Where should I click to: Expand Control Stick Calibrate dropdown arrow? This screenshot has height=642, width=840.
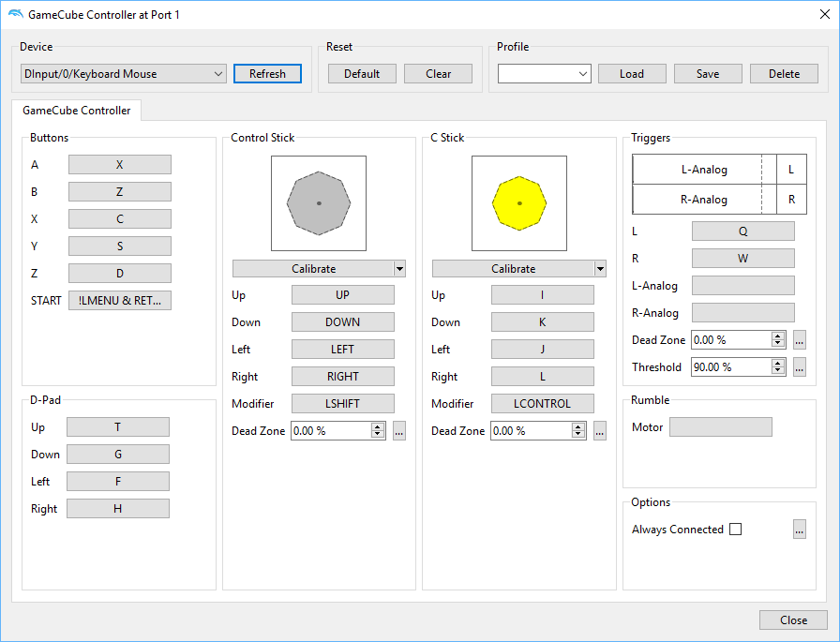click(x=399, y=269)
